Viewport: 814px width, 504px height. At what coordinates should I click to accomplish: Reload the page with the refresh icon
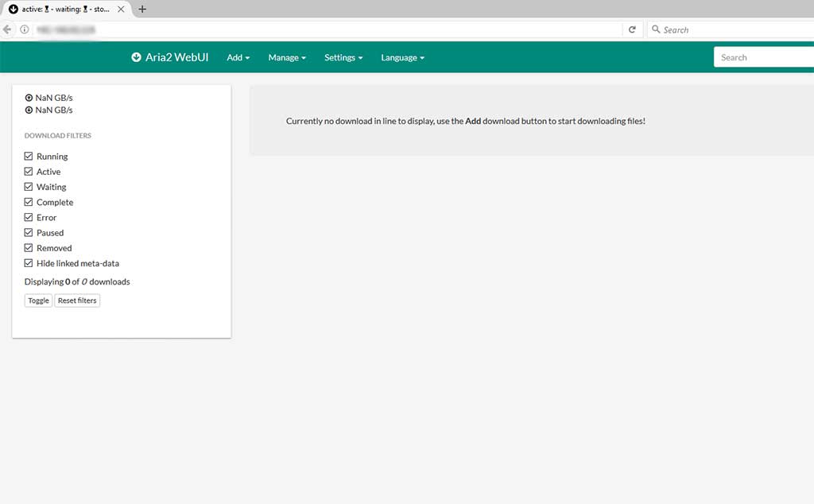632,29
